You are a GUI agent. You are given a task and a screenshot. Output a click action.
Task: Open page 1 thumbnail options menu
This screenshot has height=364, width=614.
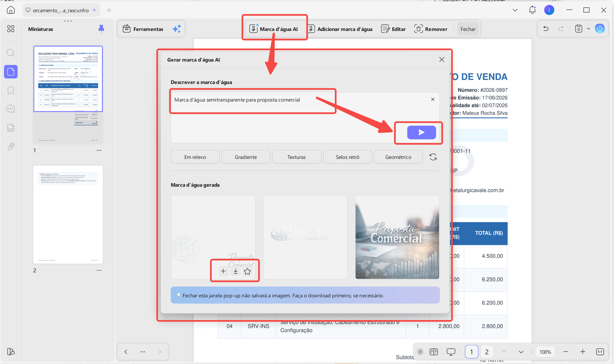(99, 150)
